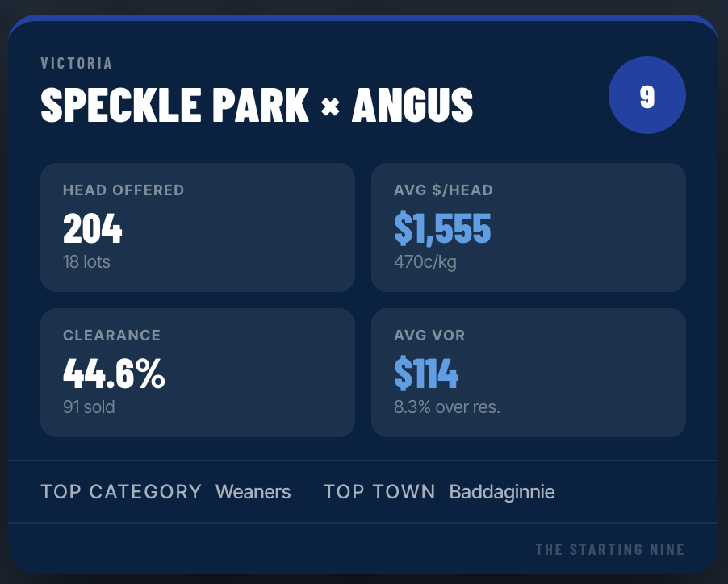The height and width of the screenshot is (584, 728).
Task: Click the Head Offered label
Action: 123,190
